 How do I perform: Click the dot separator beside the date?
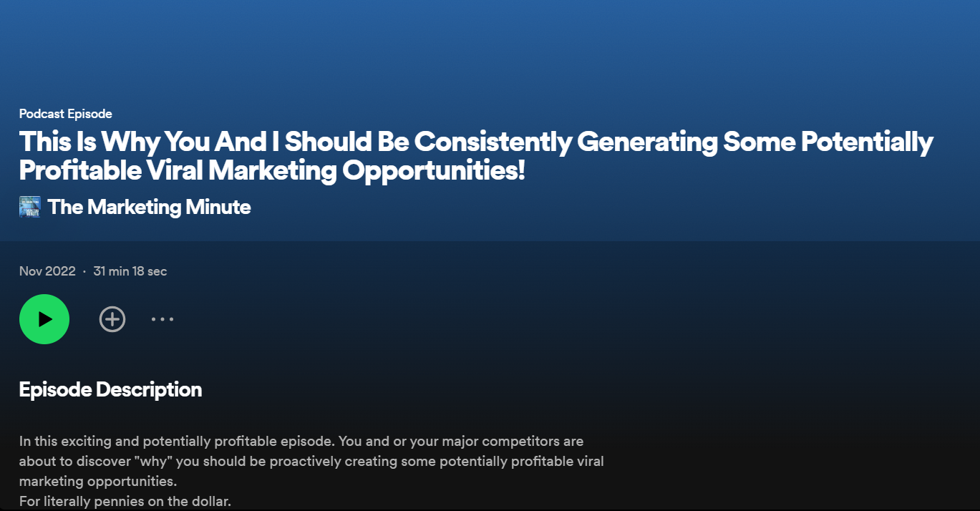[x=84, y=271]
